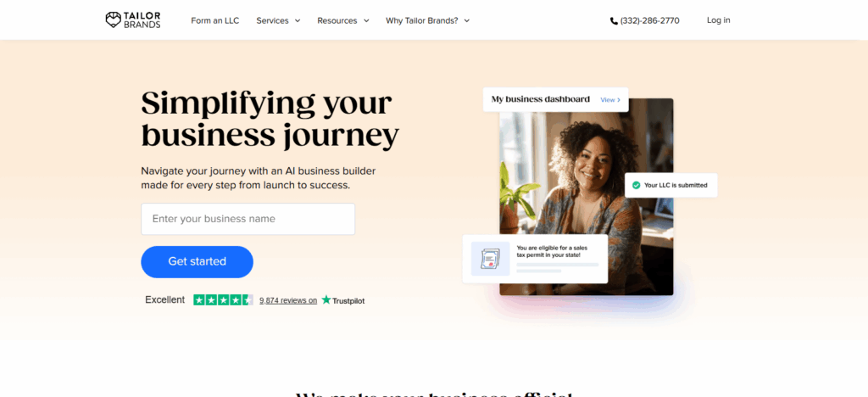
Task: Expand the Resources dropdown chevron
Action: [366, 20]
